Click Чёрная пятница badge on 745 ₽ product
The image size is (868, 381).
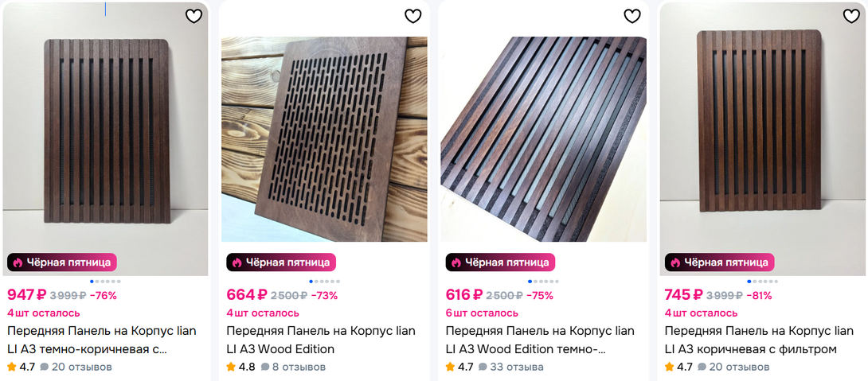(x=719, y=262)
